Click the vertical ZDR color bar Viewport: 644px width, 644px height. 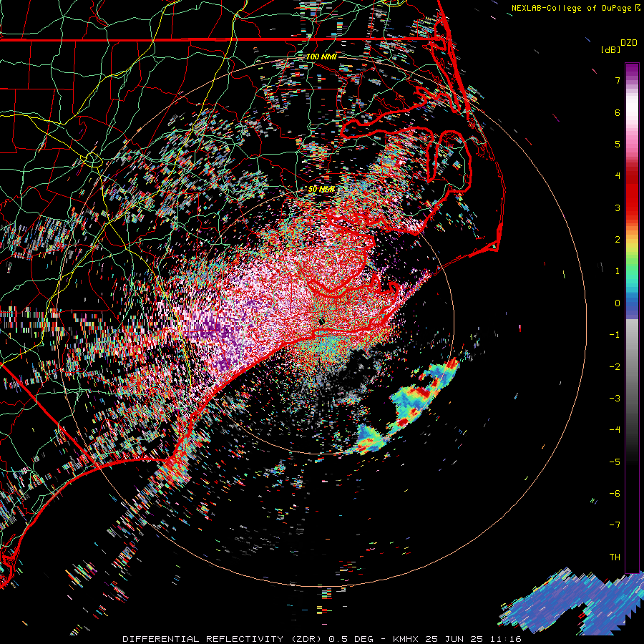point(632,318)
